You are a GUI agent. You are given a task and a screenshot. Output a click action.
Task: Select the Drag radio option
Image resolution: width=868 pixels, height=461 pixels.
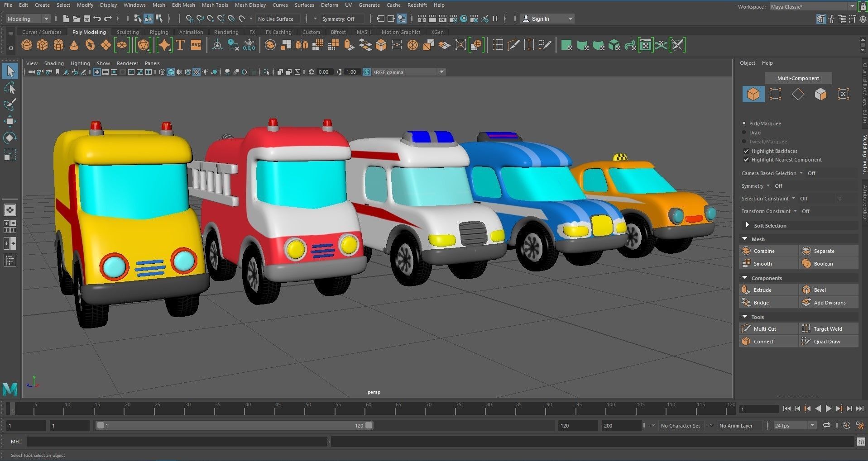(x=744, y=132)
